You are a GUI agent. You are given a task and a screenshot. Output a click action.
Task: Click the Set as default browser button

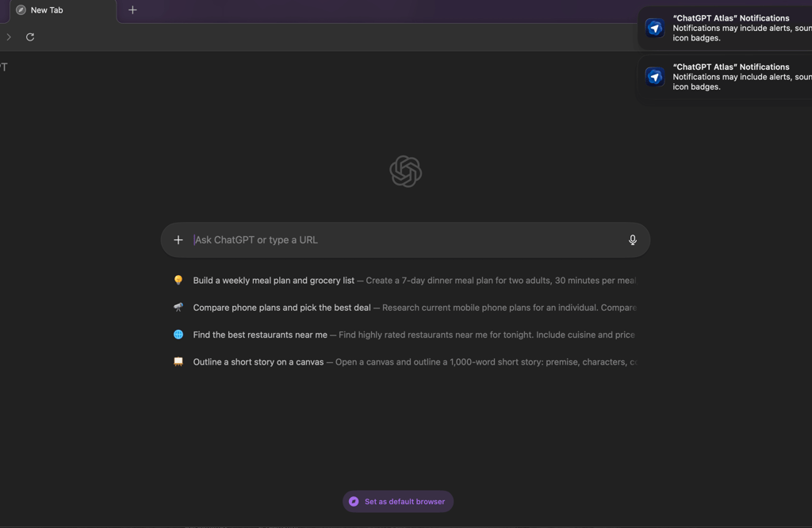[x=397, y=501]
